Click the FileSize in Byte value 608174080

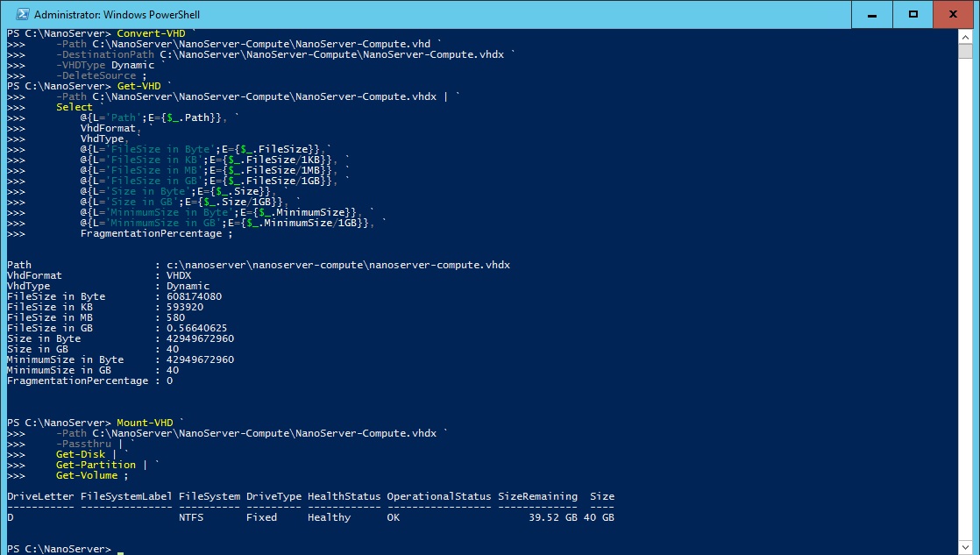point(194,296)
